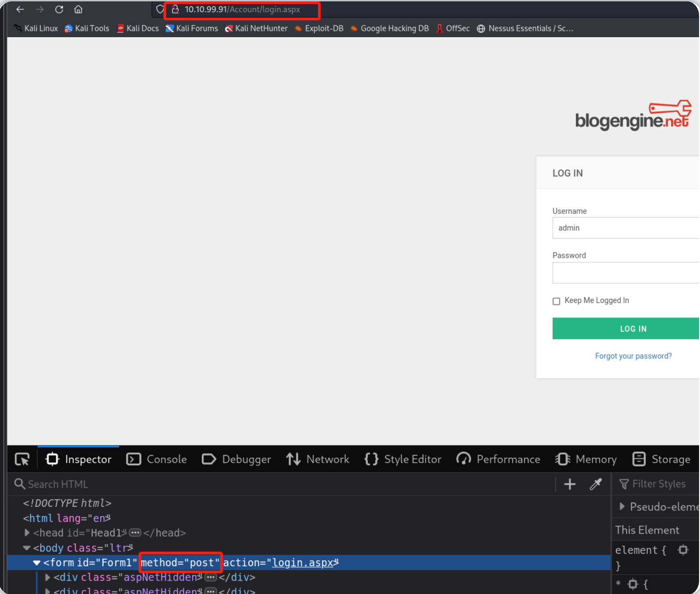Open the Kali NetHunter bookmark
700x594 pixels.
coord(256,29)
